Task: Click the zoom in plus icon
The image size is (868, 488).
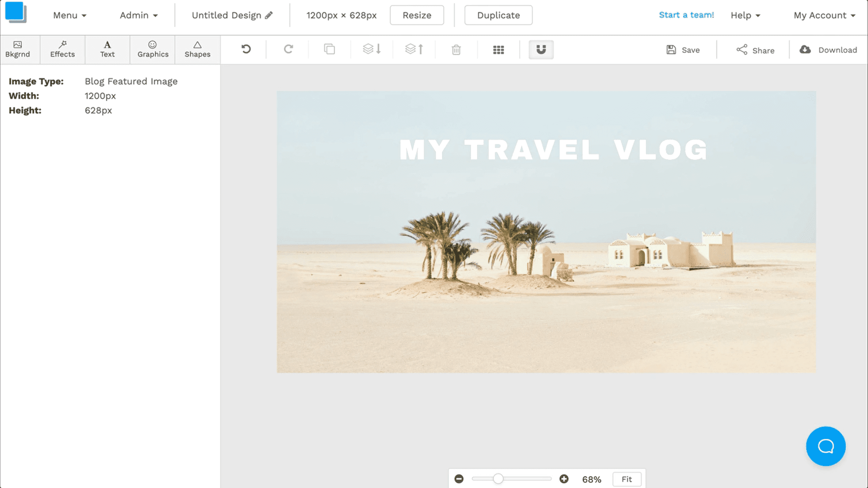Action: tap(564, 479)
